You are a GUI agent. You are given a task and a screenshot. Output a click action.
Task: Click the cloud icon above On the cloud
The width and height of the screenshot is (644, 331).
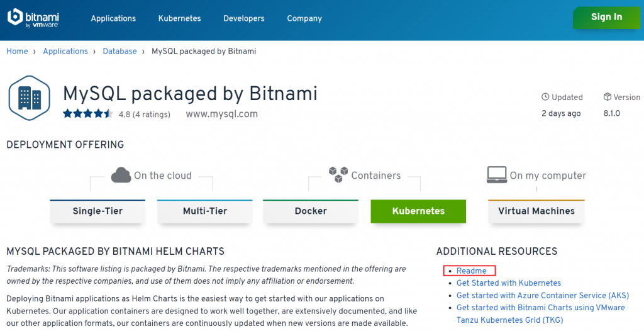click(121, 175)
